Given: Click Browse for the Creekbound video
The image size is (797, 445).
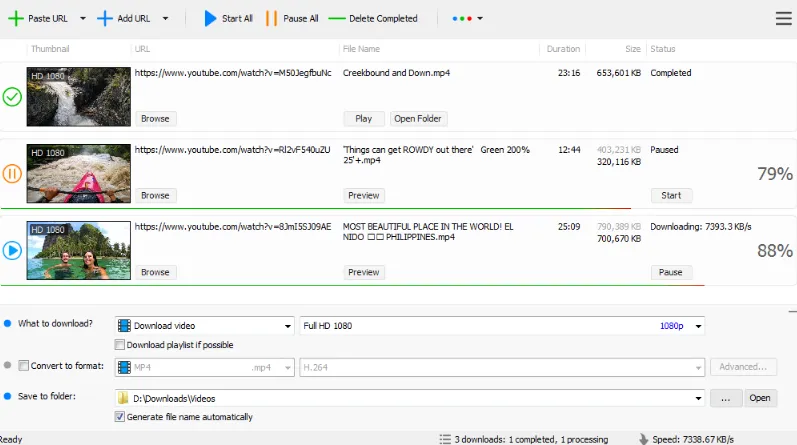Looking at the screenshot, I should pyautogui.click(x=156, y=118).
